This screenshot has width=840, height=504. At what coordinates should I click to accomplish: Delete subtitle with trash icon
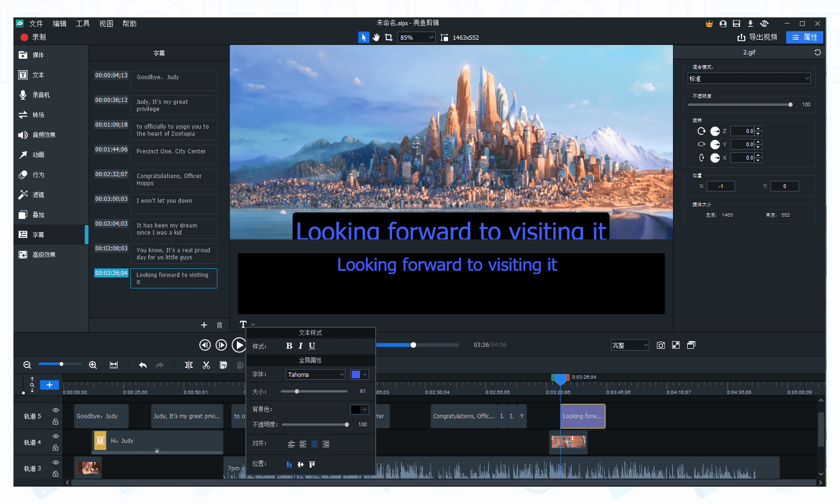coord(220,325)
